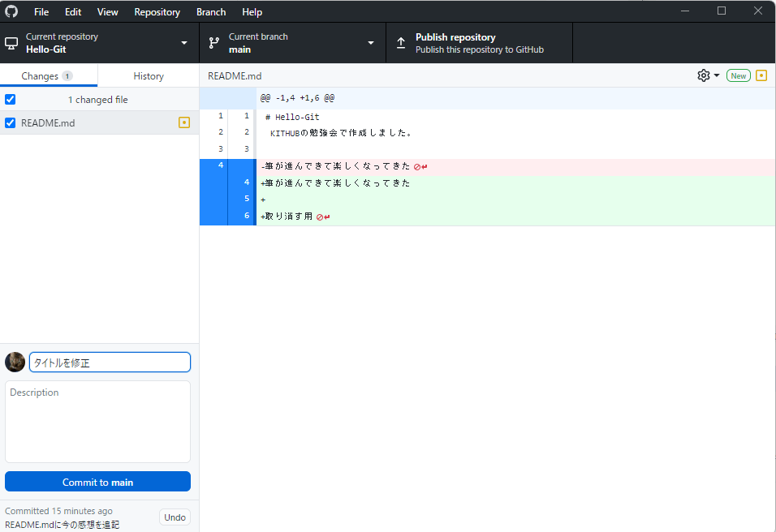Open the diff settings gear icon
Viewport: 776px width, 532px height.
click(701, 75)
